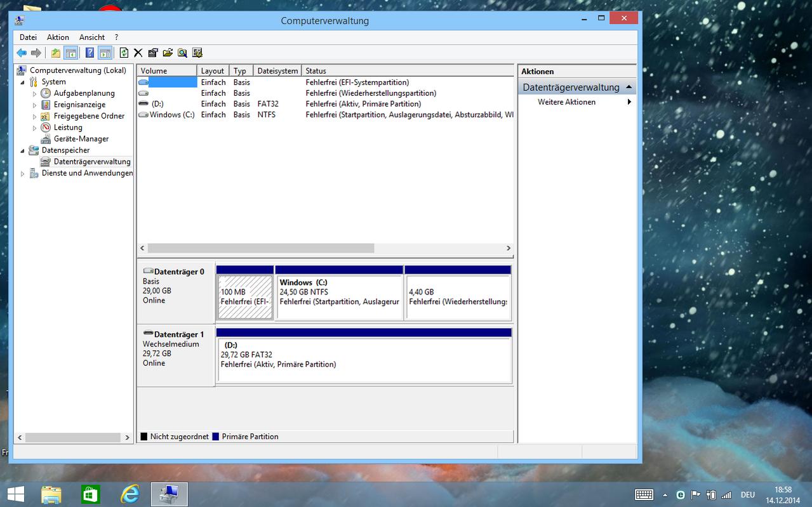812x507 pixels.
Task: Select Aufgabenplanung in the tree
Action: tap(84, 93)
